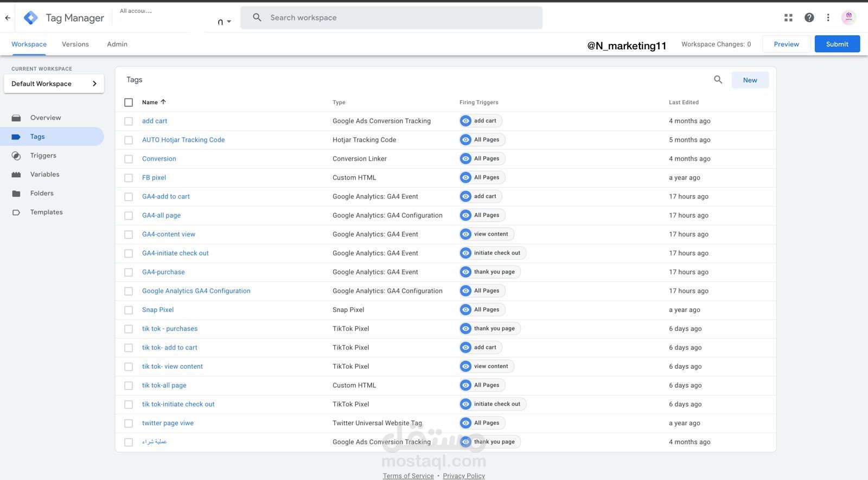This screenshot has height=480, width=868.
Task: Tick the checkbox for FB pixel tag
Action: tap(129, 178)
